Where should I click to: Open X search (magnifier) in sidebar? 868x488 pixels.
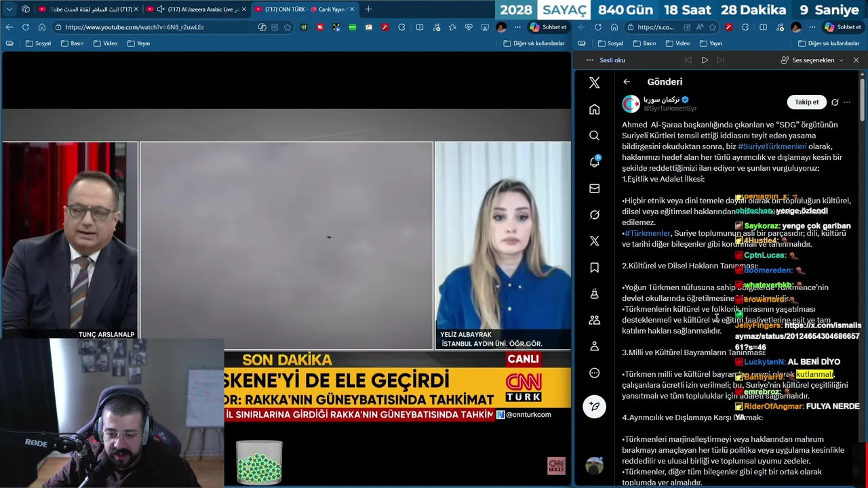[x=594, y=136]
